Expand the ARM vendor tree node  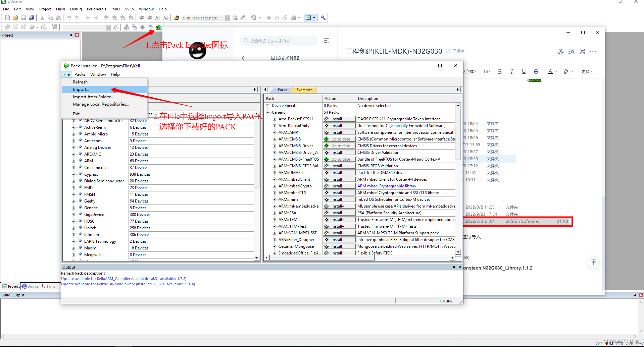tap(73, 161)
